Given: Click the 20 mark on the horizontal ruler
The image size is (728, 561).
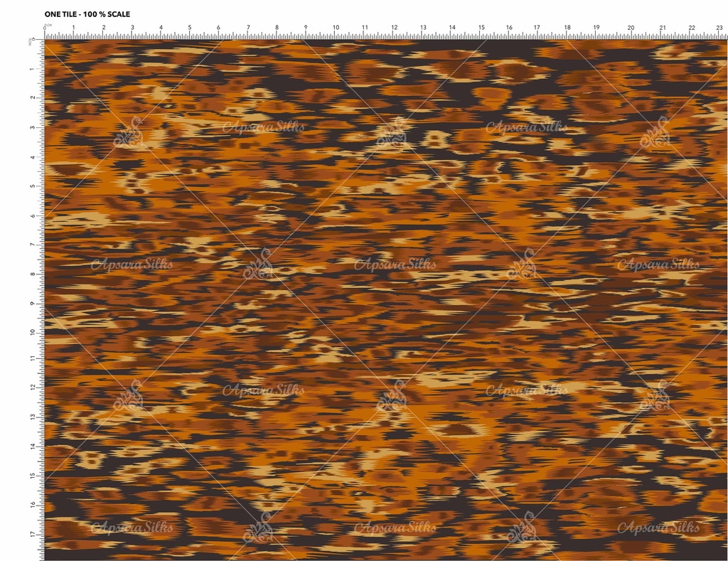Looking at the screenshot, I should (x=631, y=28).
